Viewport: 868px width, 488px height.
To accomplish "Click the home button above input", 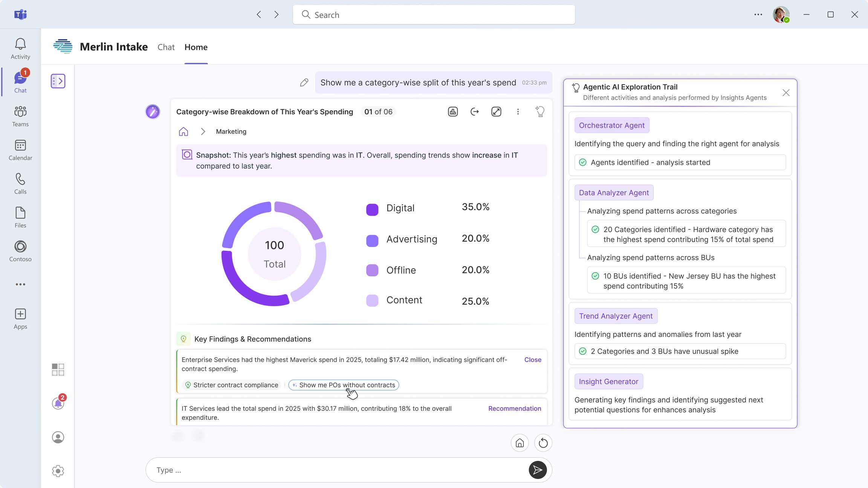I will pyautogui.click(x=520, y=443).
